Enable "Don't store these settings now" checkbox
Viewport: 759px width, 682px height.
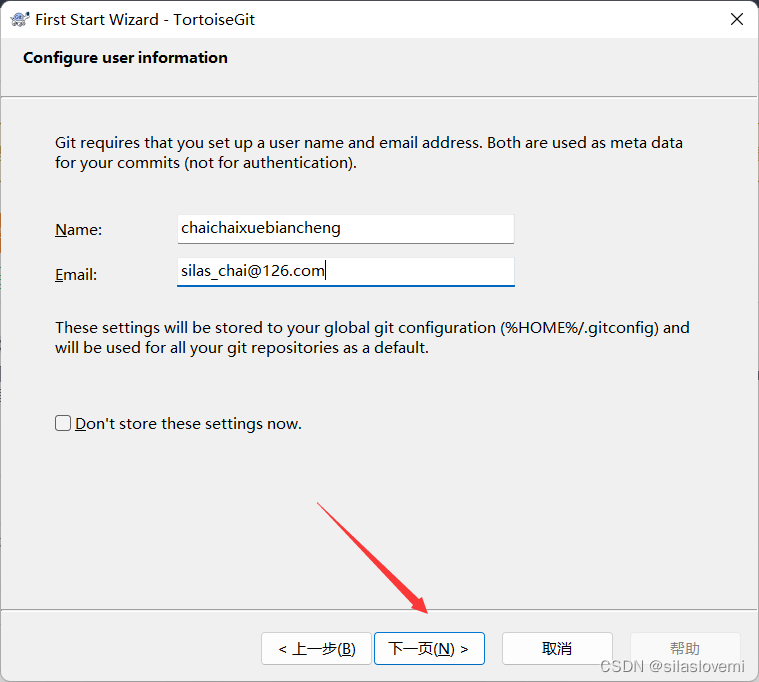click(x=63, y=423)
